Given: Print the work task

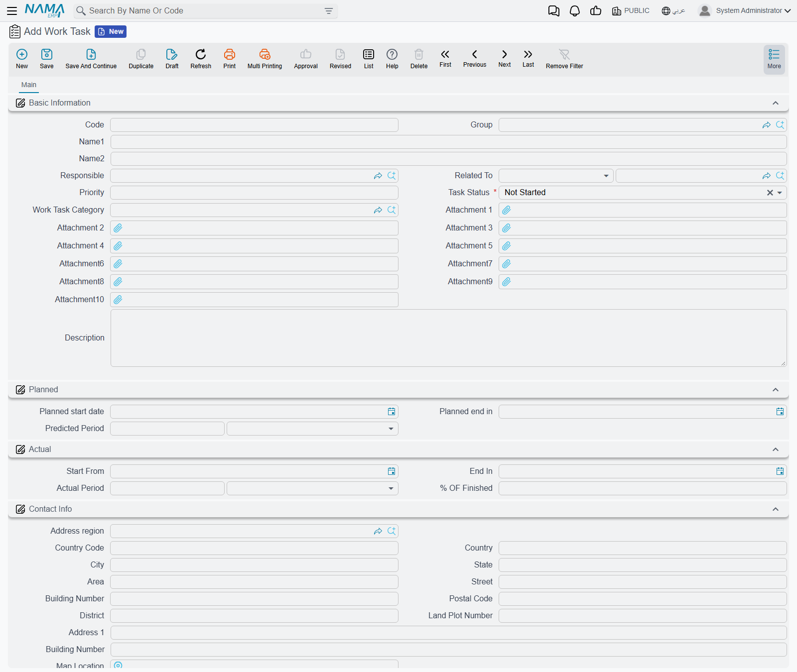Looking at the screenshot, I should pyautogui.click(x=230, y=59).
